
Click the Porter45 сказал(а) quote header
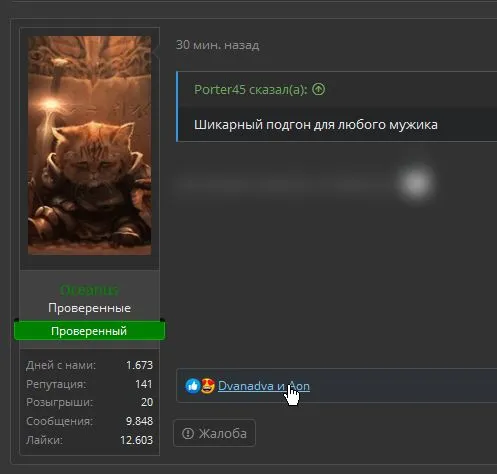point(251,89)
